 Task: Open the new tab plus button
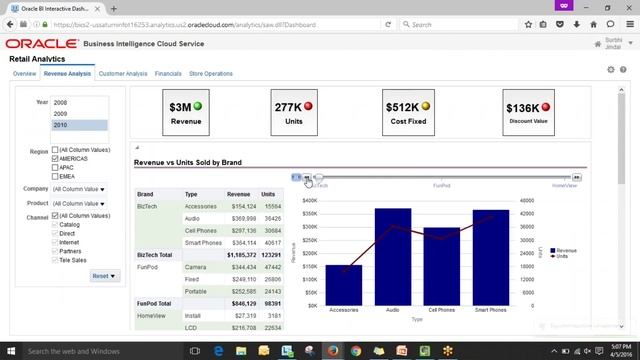pyautogui.click(x=114, y=9)
